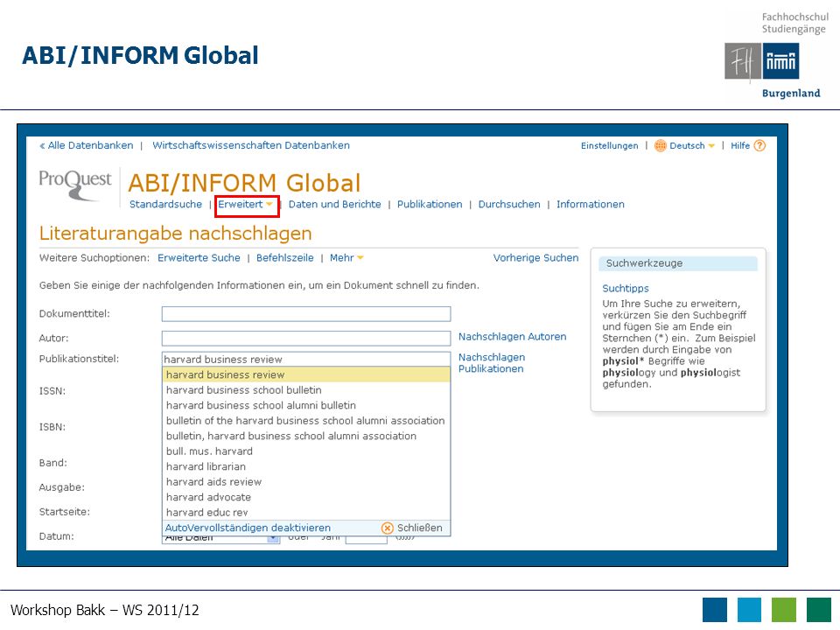This screenshot has height=630, width=840.
Task: Select suggestion harvard librarian
Action: pyautogui.click(x=306, y=466)
